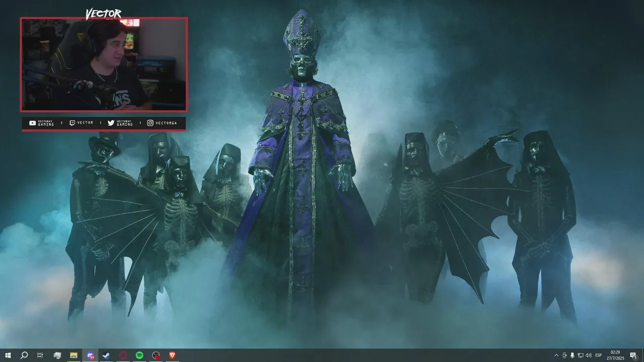The image size is (644, 362).
Task: Launch Steam from the taskbar
Action: (x=106, y=355)
